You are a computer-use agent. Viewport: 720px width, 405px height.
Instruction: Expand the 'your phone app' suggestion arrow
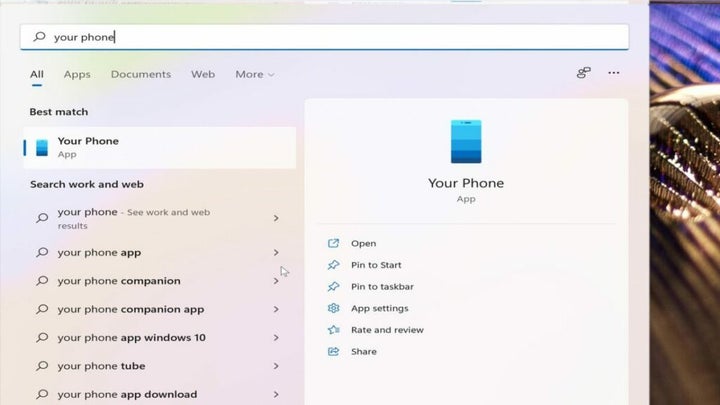click(x=276, y=253)
